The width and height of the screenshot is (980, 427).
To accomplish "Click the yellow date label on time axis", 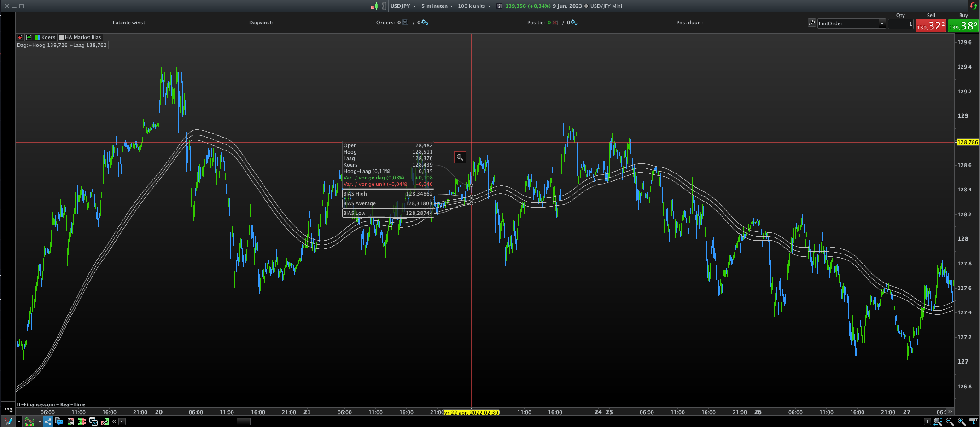I will click(x=472, y=412).
